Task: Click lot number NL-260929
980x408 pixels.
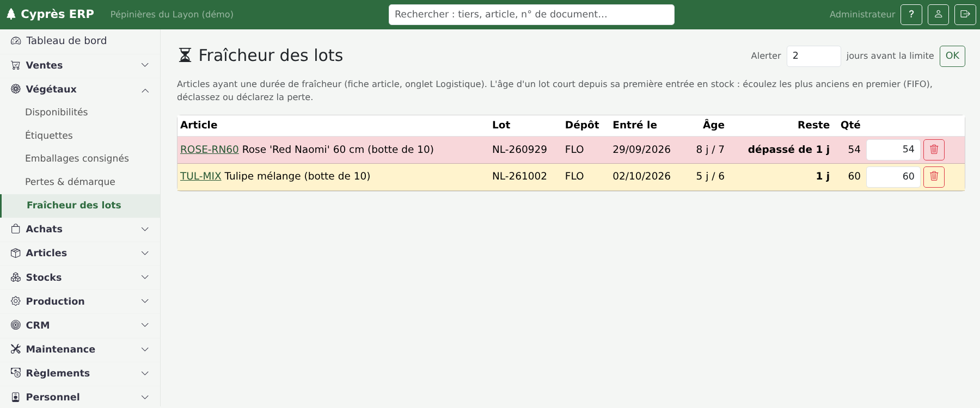Action: [x=519, y=150]
